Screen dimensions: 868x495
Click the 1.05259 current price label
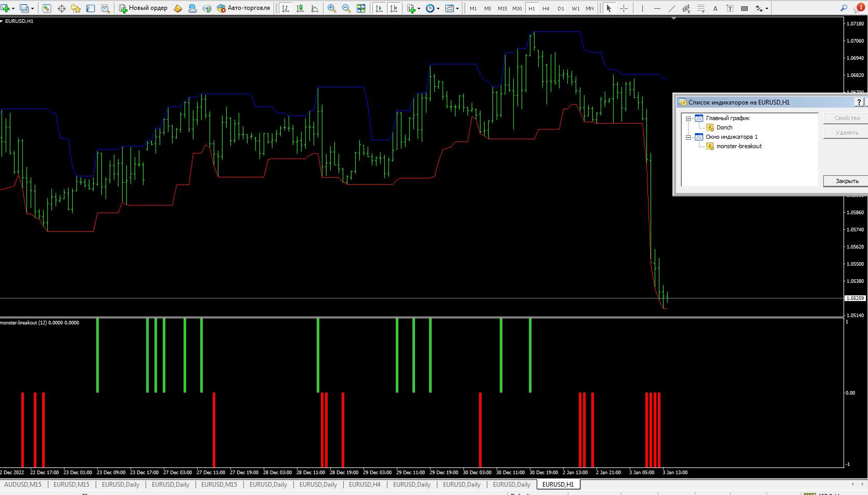pyautogui.click(x=855, y=298)
